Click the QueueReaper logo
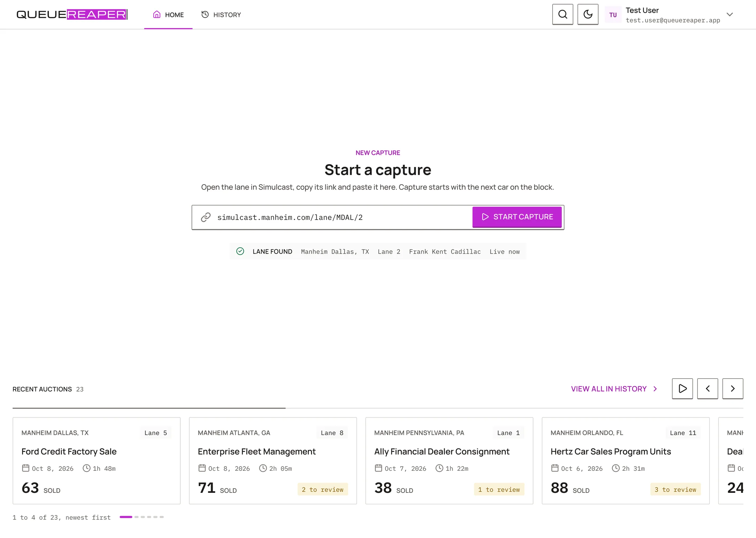Image resolution: width=756 pixels, height=538 pixels. pyautogui.click(x=72, y=14)
